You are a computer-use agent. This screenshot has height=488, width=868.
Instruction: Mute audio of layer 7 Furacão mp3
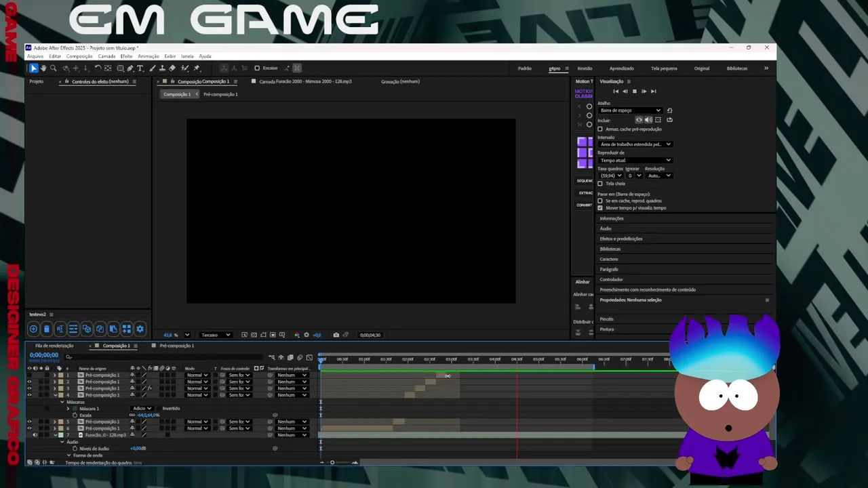(x=35, y=435)
